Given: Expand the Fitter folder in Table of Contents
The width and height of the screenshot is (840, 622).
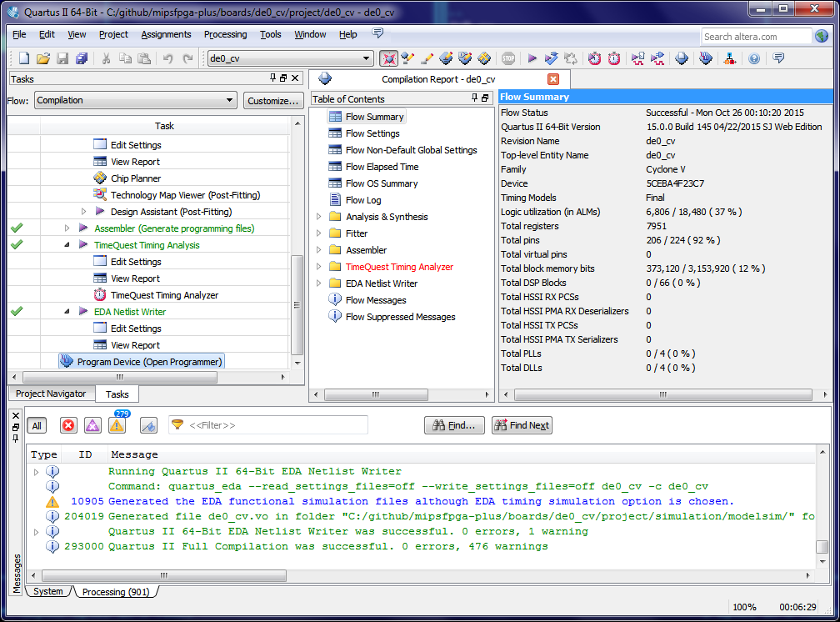Looking at the screenshot, I should tap(319, 233).
